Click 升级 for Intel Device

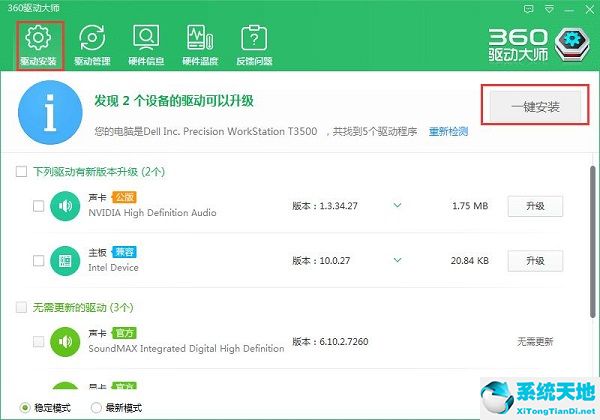coord(535,261)
